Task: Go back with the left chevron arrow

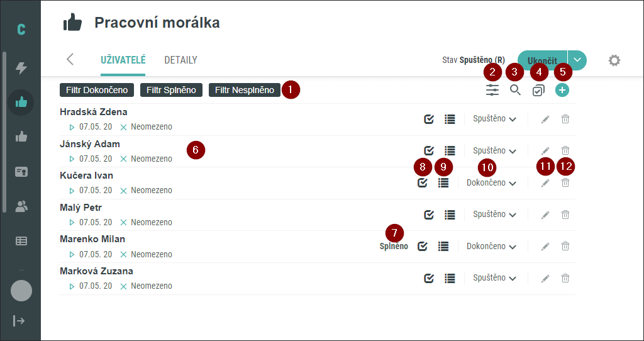Action: click(x=70, y=59)
